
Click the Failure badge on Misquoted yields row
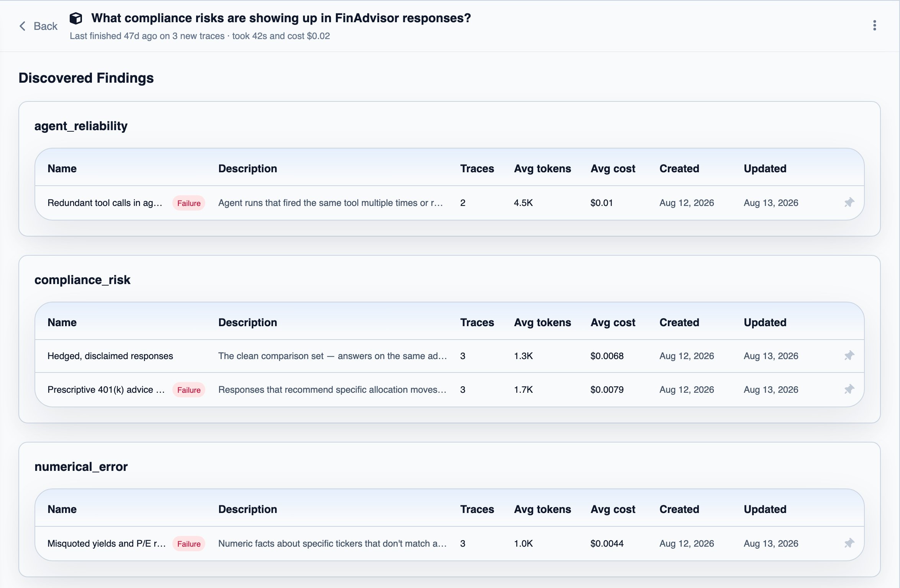point(189,544)
